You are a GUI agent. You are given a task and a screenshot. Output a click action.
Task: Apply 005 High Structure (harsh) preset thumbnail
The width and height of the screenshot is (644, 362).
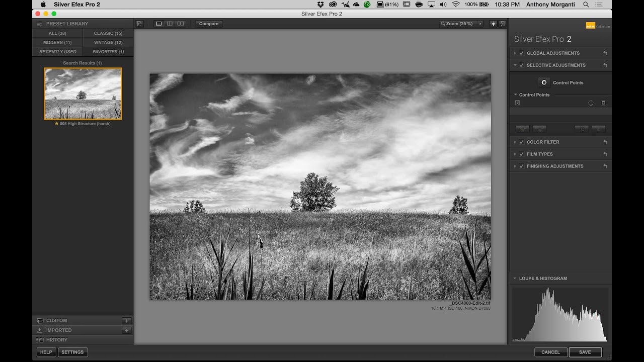click(x=83, y=94)
